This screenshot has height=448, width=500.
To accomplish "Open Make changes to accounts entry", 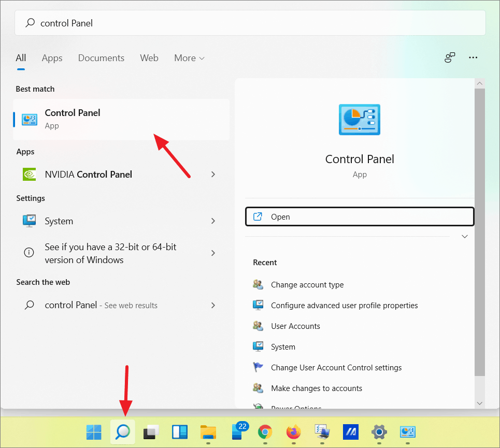I will click(317, 388).
